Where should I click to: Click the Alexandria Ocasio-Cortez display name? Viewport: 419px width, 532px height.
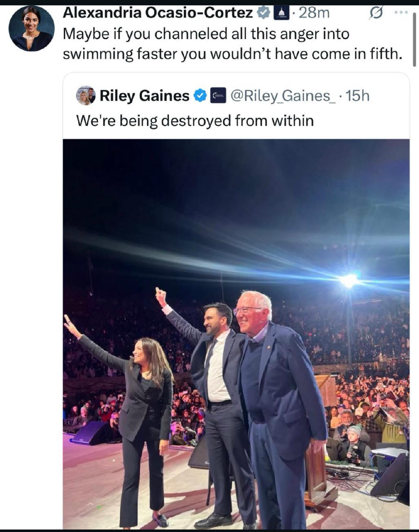click(x=158, y=13)
